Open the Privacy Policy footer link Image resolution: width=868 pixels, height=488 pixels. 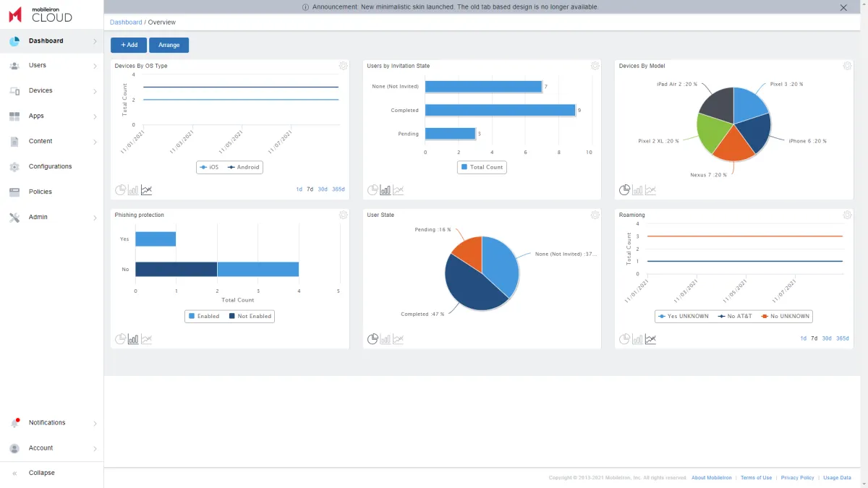point(797,478)
